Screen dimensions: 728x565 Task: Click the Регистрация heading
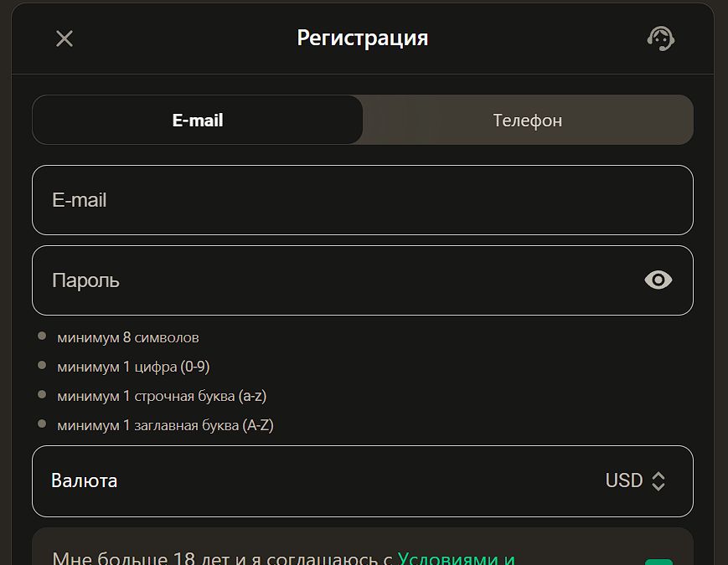361,38
